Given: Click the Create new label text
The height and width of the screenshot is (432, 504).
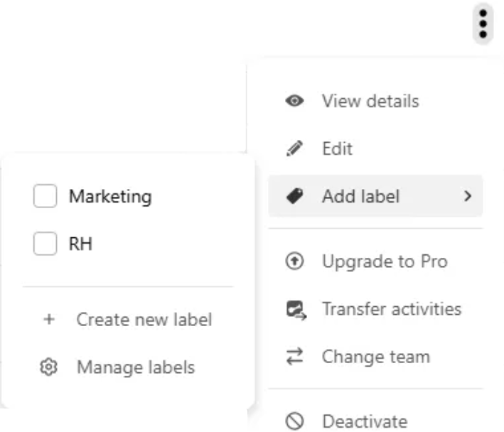Looking at the screenshot, I should 144,320.
